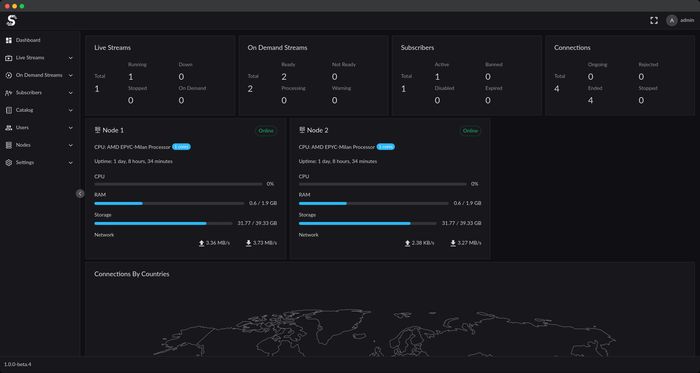The height and width of the screenshot is (373, 700).
Task: Toggle fullscreen mode icon
Action: pos(654,21)
